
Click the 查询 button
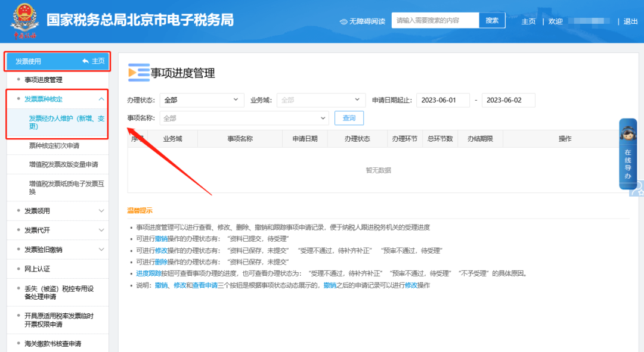(x=349, y=118)
